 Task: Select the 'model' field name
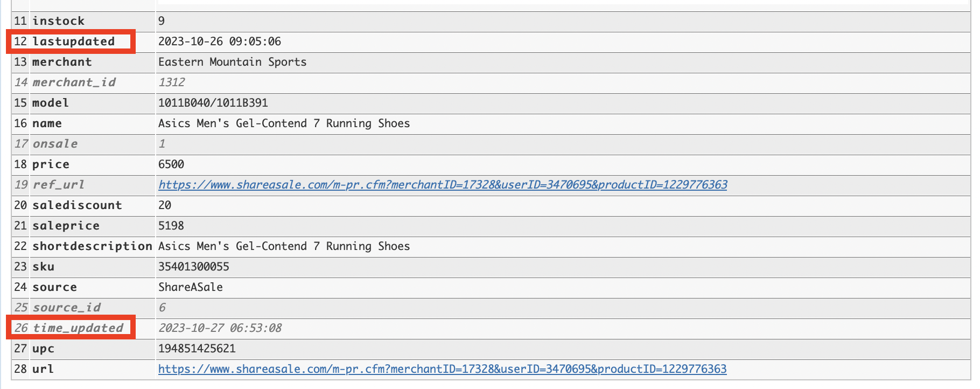coord(51,103)
